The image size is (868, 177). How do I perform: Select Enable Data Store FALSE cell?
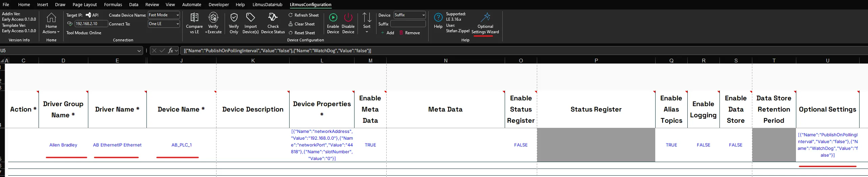pyautogui.click(x=735, y=145)
